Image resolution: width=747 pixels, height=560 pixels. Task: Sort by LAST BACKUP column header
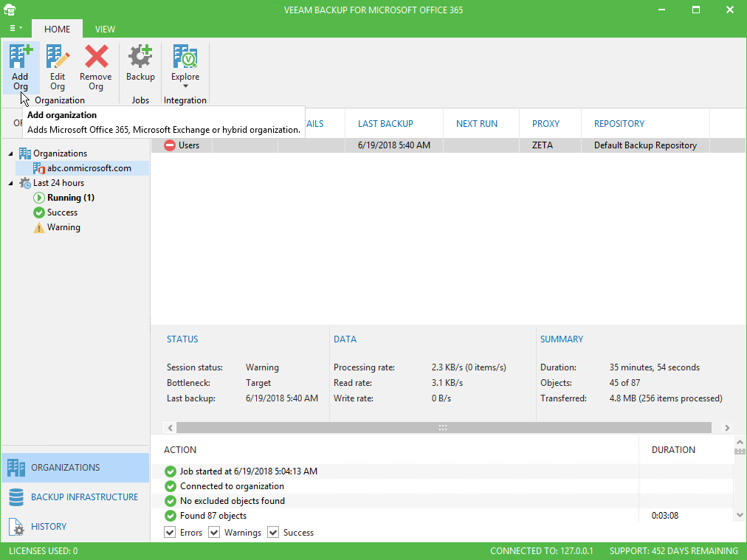(x=385, y=124)
